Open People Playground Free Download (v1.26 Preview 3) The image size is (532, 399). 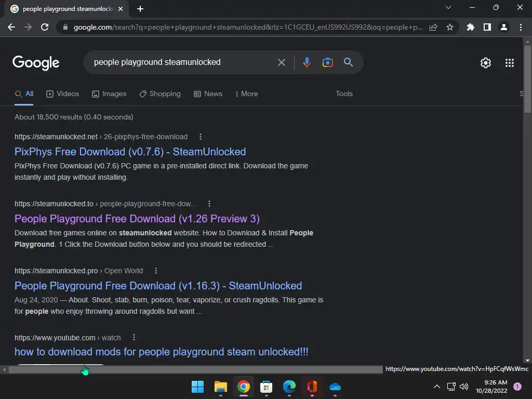click(x=137, y=219)
